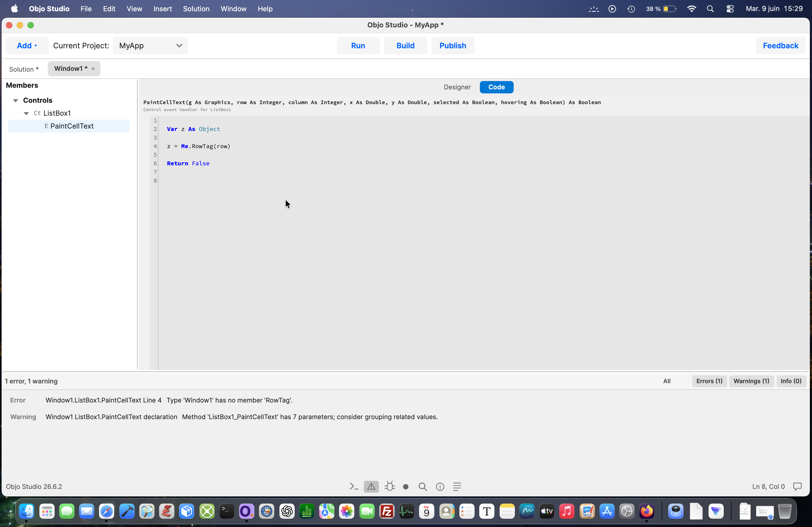Image resolution: width=812 pixels, height=527 pixels.
Task: Click the Publish button
Action: tap(453, 46)
